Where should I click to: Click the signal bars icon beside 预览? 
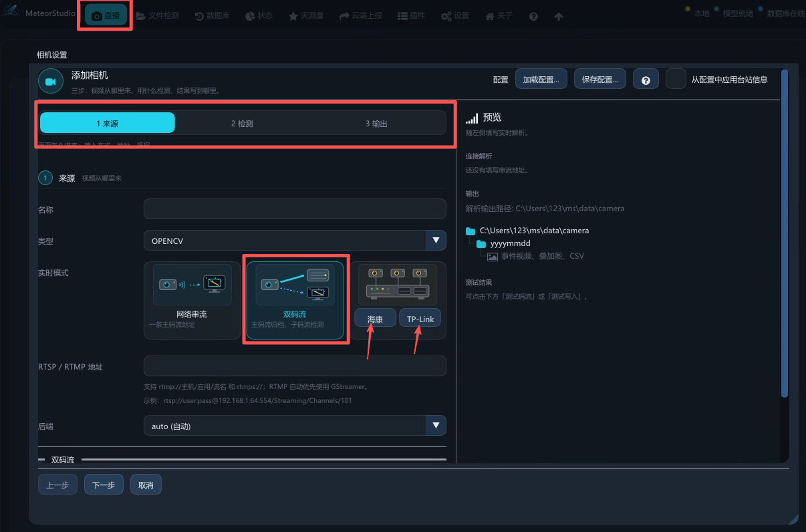[472, 118]
